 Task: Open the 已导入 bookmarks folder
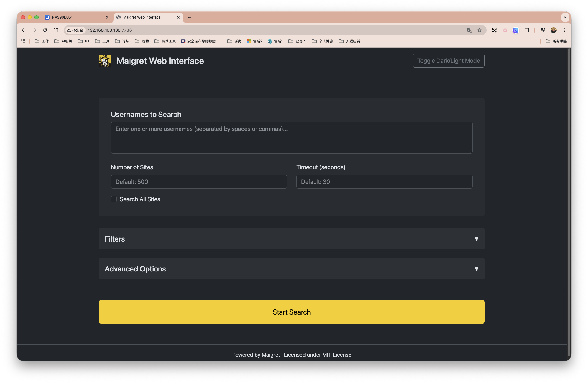pyautogui.click(x=297, y=41)
